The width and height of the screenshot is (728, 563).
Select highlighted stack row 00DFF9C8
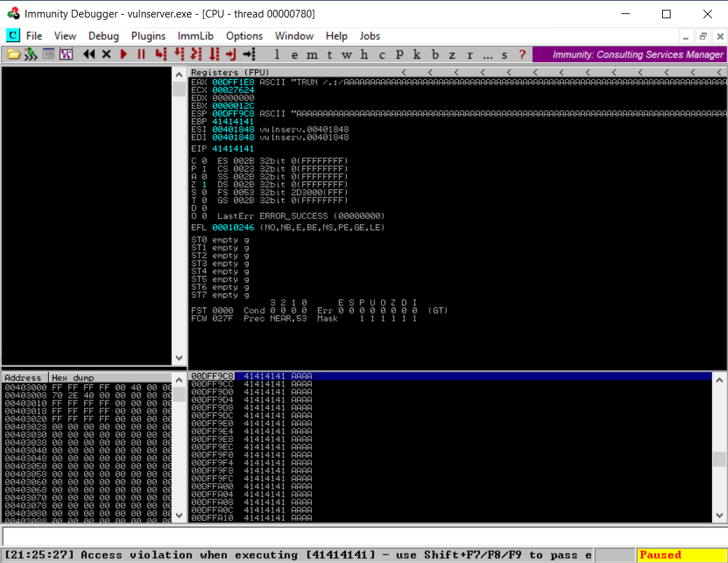point(451,376)
